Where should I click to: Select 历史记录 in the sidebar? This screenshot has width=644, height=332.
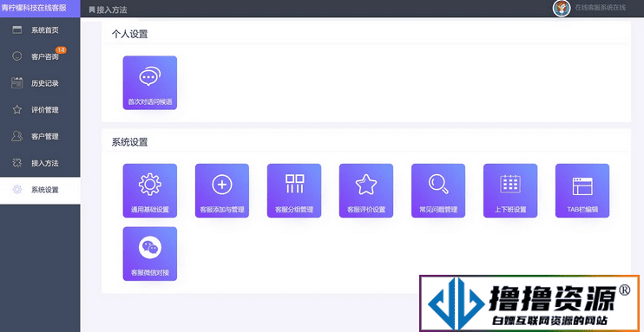[x=40, y=83]
